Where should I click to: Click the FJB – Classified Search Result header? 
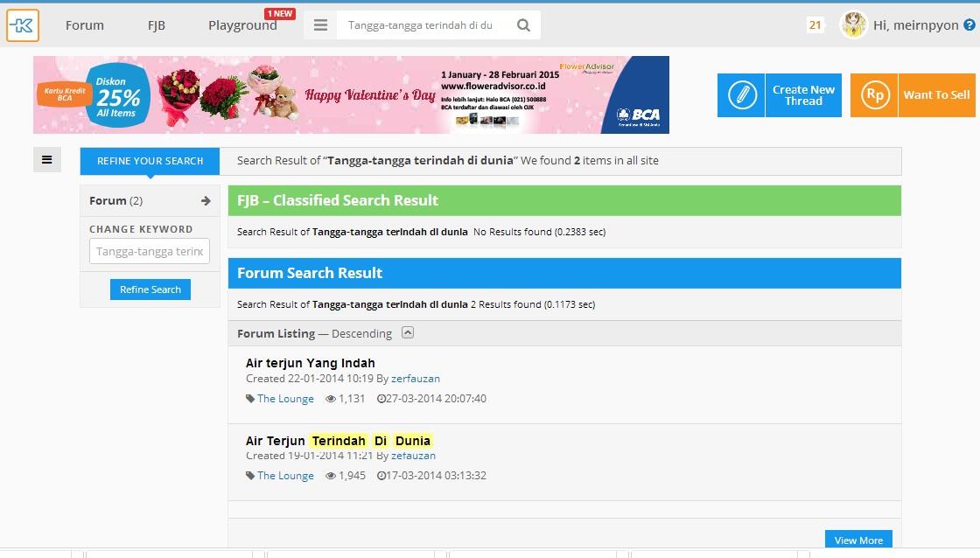pos(564,200)
